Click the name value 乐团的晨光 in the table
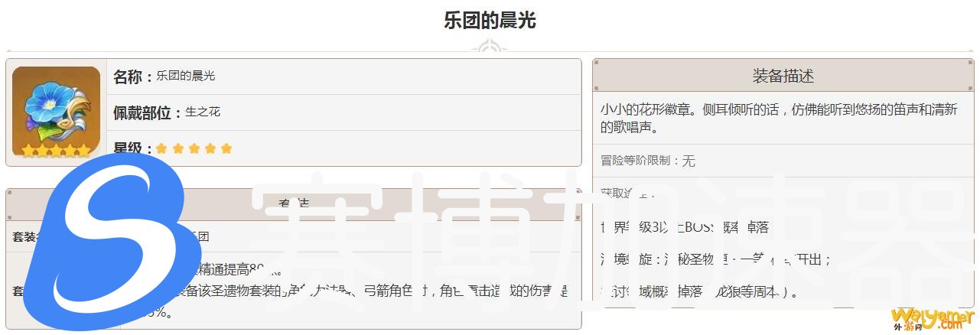The image size is (980, 335). pos(186,76)
